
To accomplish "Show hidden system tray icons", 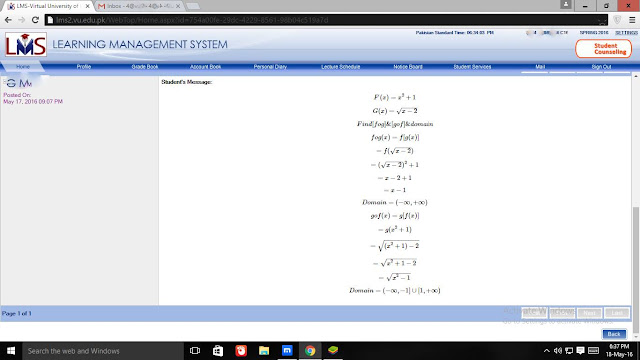I will (x=547, y=351).
